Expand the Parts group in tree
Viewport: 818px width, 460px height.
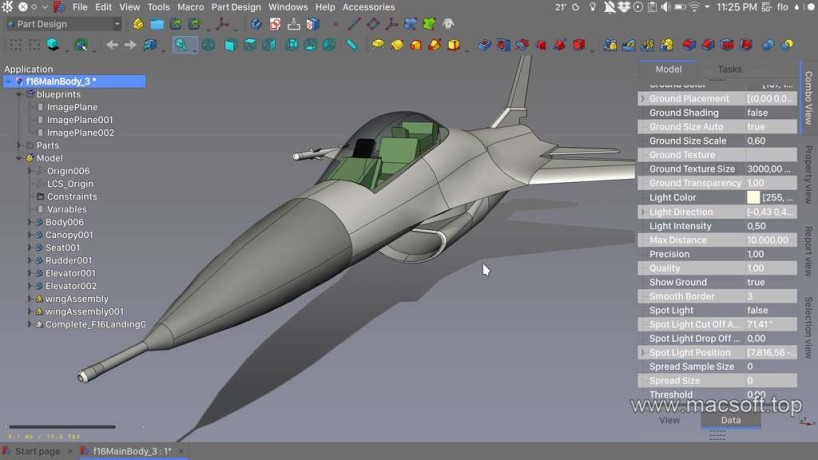click(18, 146)
